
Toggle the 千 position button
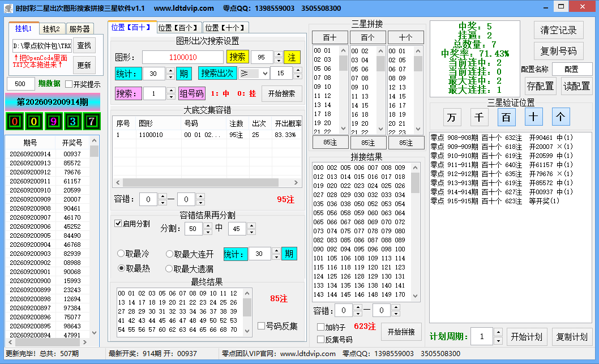tap(478, 117)
